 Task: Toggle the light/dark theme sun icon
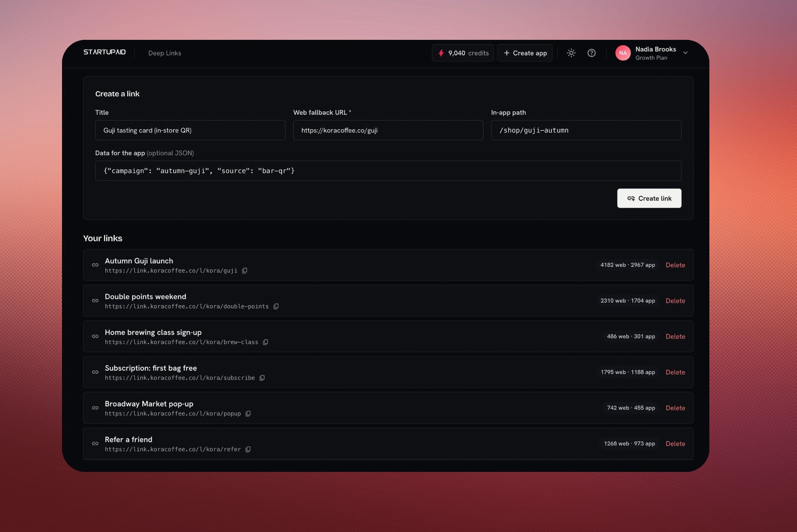coord(571,53)
